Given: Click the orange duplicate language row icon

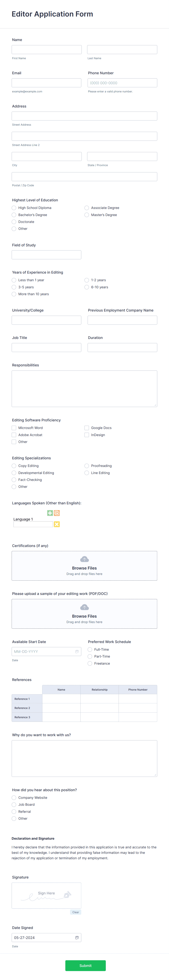Looking at the screenshot, I should click(x=57, y=513).
